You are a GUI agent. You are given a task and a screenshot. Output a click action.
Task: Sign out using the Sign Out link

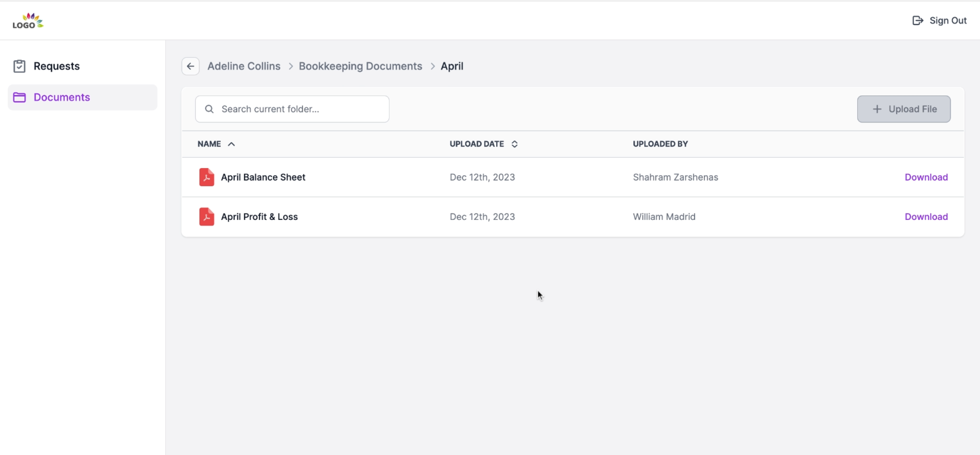(939, 20)
